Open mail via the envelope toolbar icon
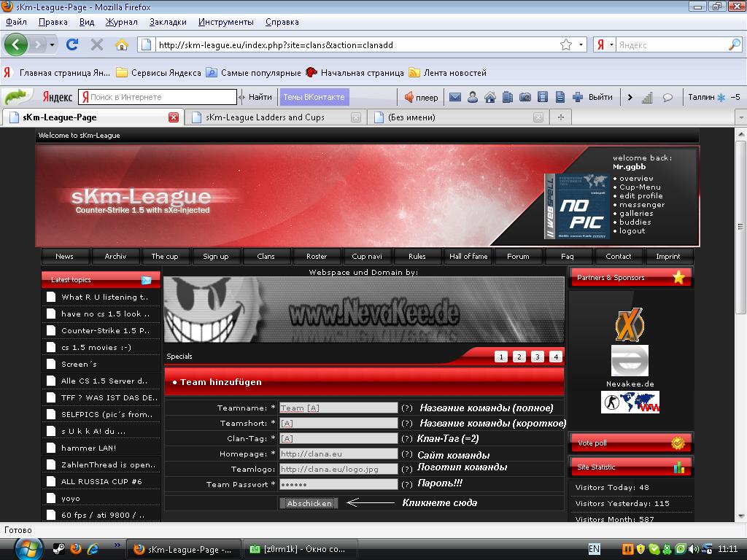 click(x=455, y=97)
